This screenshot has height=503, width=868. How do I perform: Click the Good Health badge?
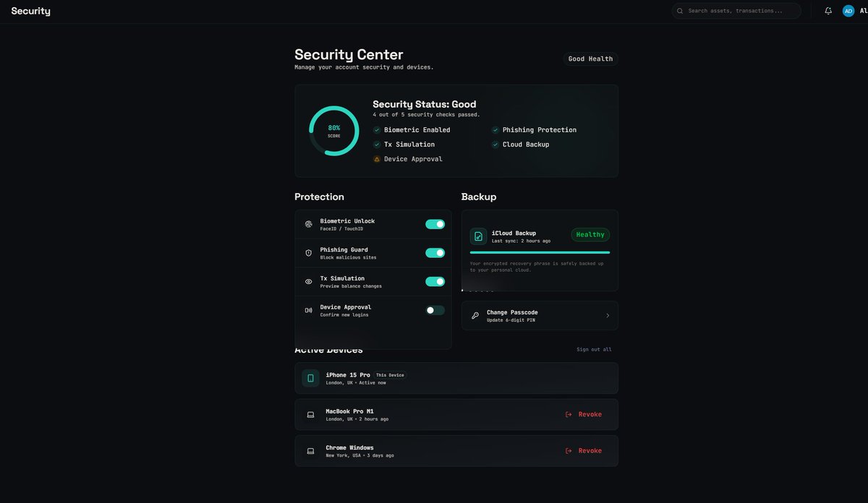coord(591,59)
